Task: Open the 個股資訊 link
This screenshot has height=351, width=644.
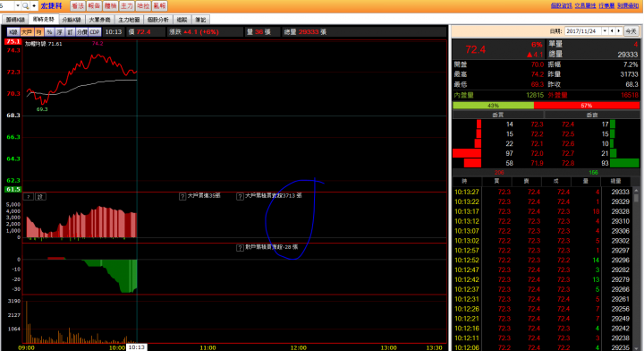Action: tap(562, 5)
